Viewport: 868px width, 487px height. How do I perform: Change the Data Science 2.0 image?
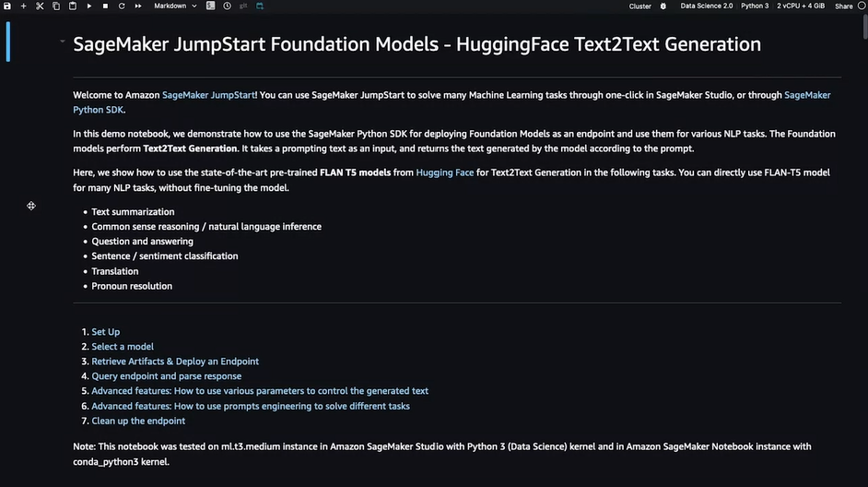[x=706, y=6]
